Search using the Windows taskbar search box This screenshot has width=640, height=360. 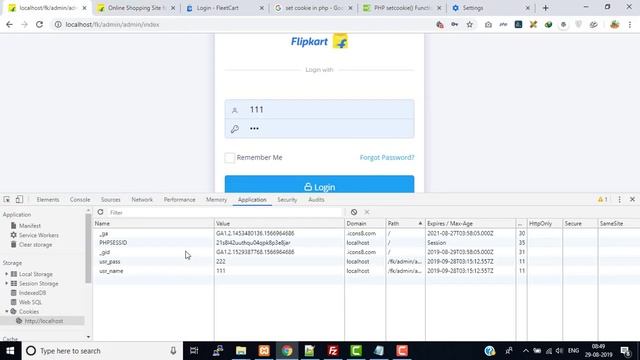tap(102, 351)
